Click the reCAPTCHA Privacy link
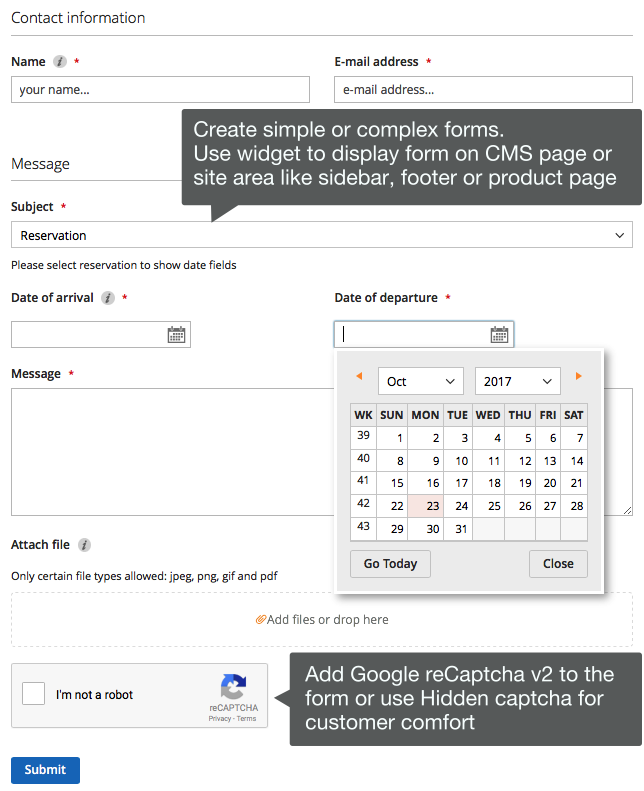The height and width of the screenshot is (791, 644). (219, 718)
